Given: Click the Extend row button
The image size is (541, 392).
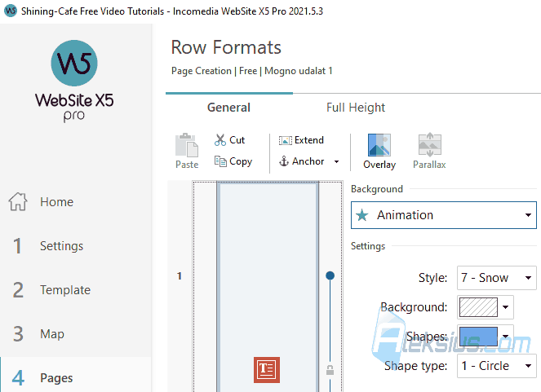Looking at the screenshot, I should tap(301, 140).
